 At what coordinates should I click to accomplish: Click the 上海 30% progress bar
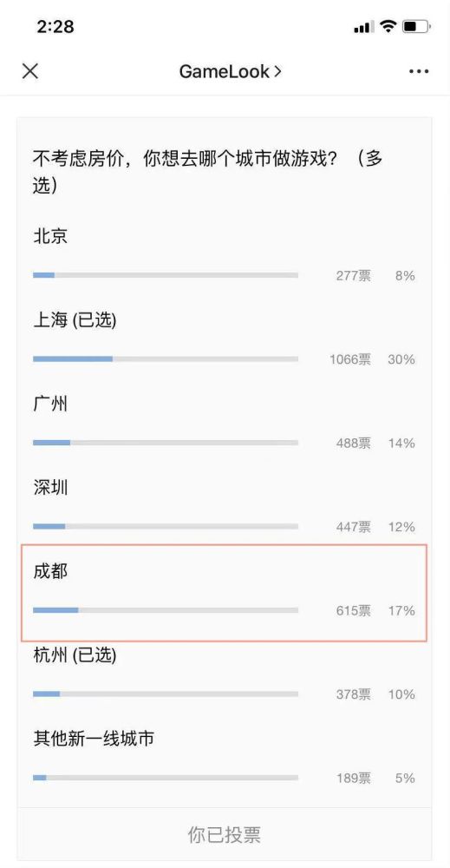pyautogui.click(x=166, y=358)
